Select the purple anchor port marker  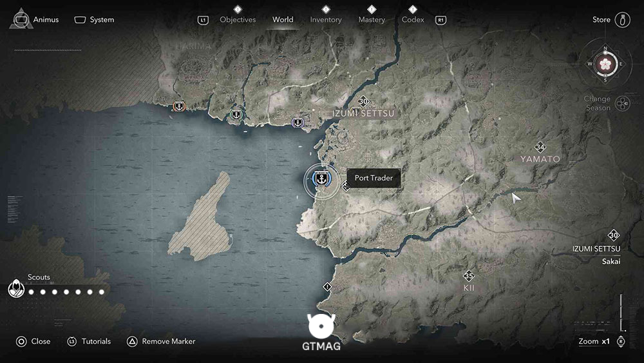pos(298,123)
